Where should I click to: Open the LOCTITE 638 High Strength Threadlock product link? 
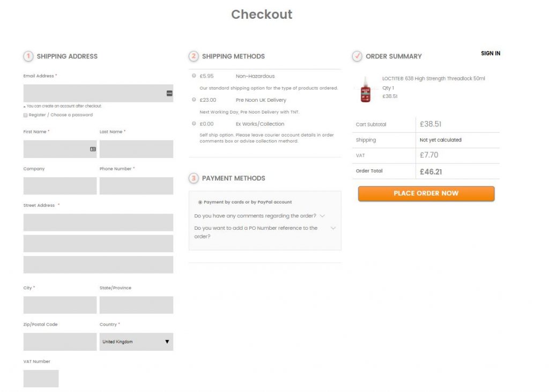point(433,78)
